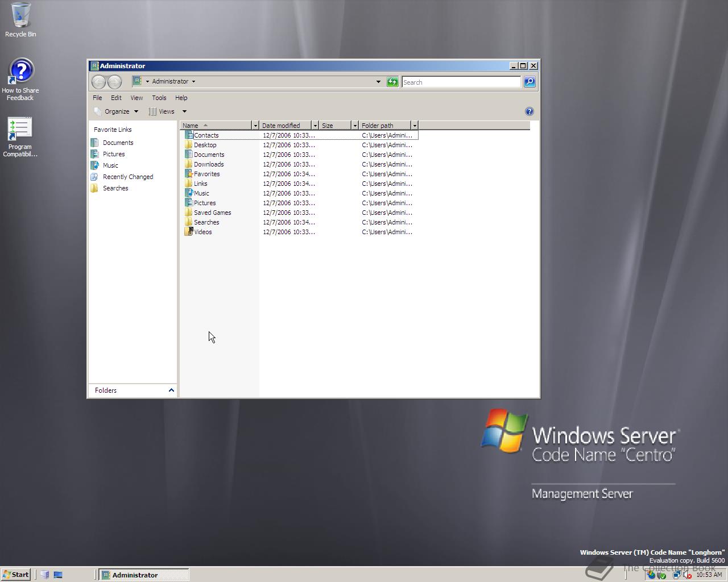Open Size column filter dropdown
Image resolution: width=728 pixels, height=582 pixels.
coord(355,126)
